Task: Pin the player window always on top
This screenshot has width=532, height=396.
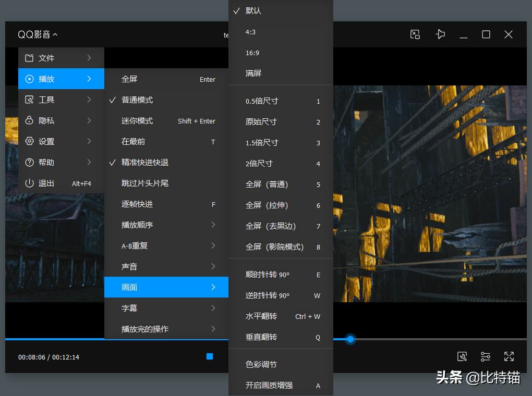Action: (440, 34)
